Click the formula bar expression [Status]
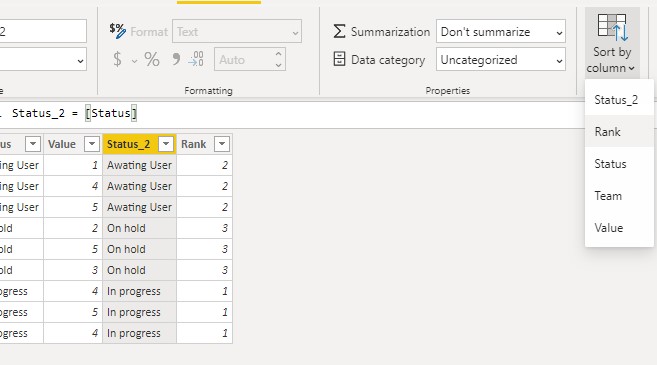Viewport: 657px width, 365px height. click(x=111, y=113)
